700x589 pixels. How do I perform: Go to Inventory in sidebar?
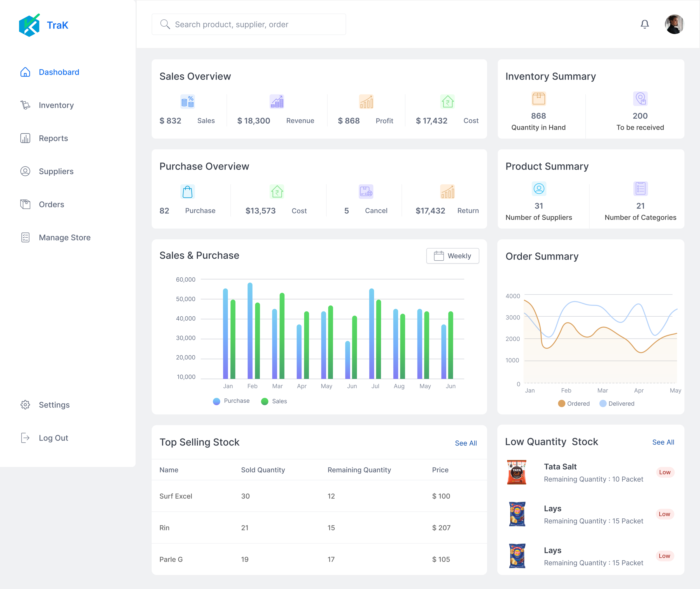(x=56, y=105)
